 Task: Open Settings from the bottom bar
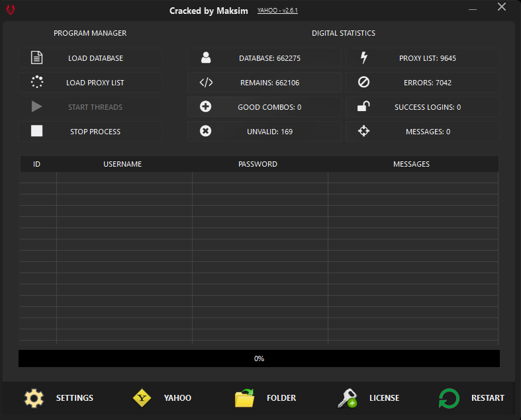pyautogui.click(x=74, y=398)
